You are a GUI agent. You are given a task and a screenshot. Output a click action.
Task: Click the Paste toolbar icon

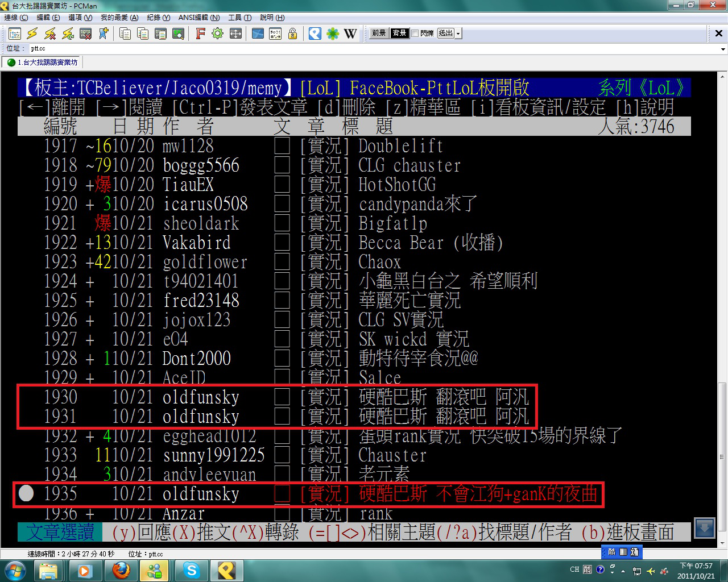[x=143, y=34]
